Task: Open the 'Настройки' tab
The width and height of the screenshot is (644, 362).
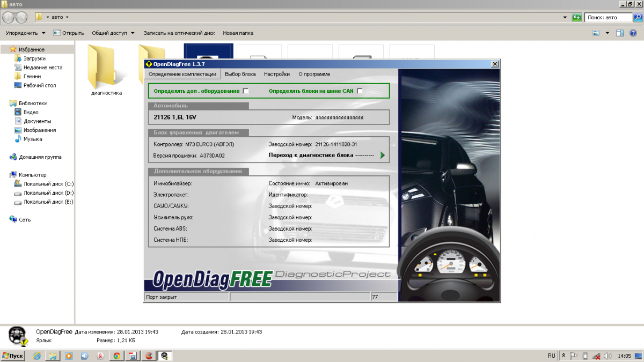Action: [277, 74]
